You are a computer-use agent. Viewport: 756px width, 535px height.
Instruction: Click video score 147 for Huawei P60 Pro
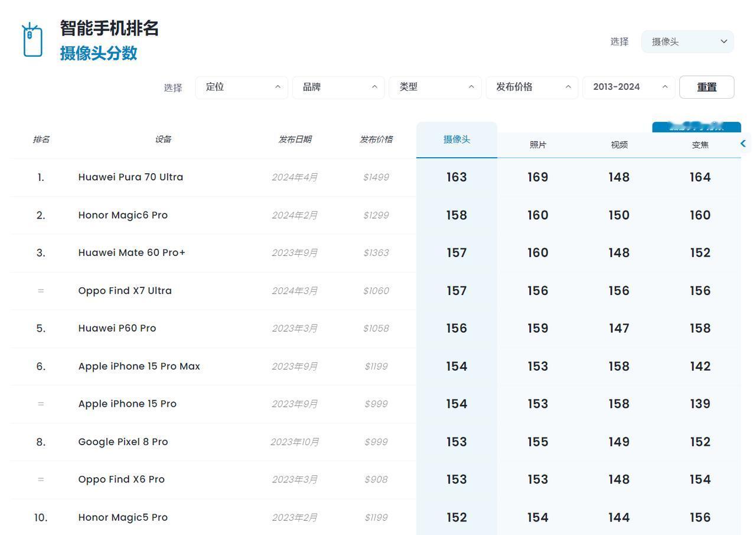619,328
